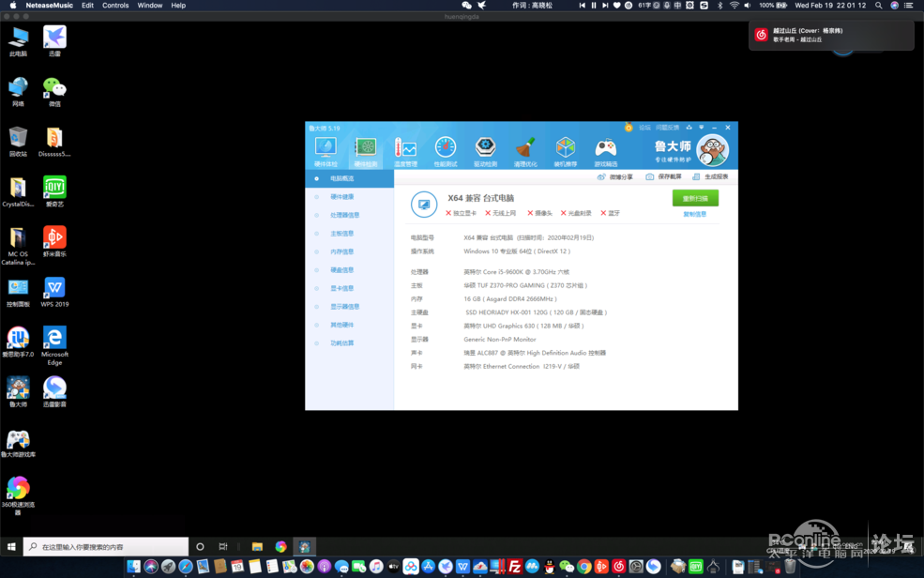Save a screenshot with 保存截屏

tap(663, 176)
